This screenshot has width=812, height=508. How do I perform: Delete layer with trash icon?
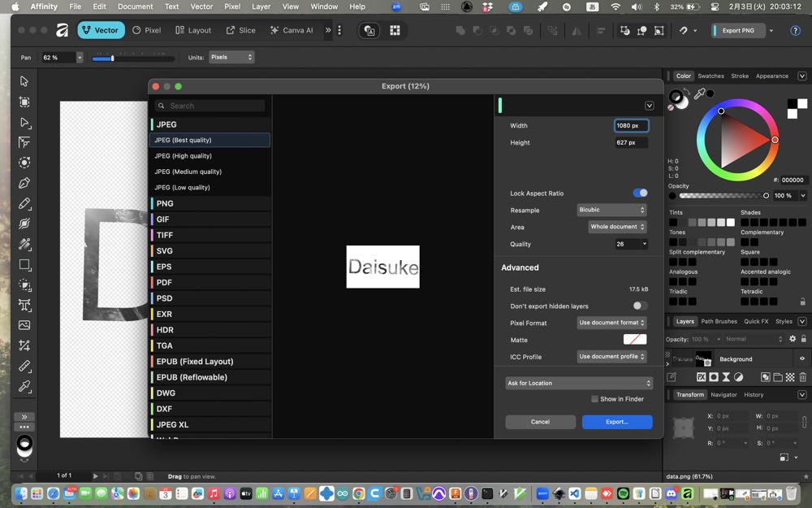point(803,377)
